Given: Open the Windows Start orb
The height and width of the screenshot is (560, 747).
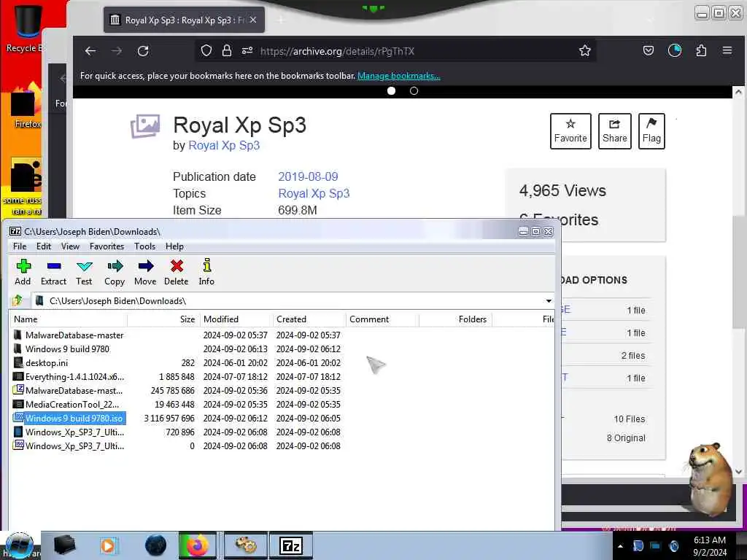Looking at the screenshot, I should (20, 545).
